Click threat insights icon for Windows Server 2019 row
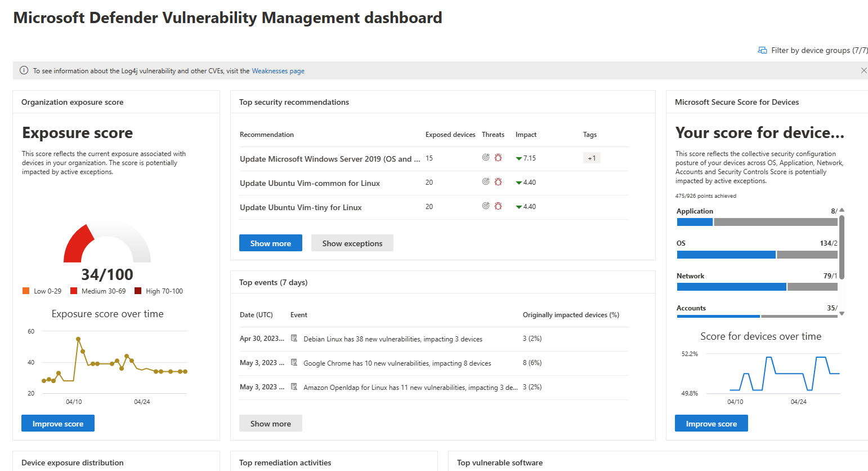The image size is (868, 471). (x=486, y=158)
